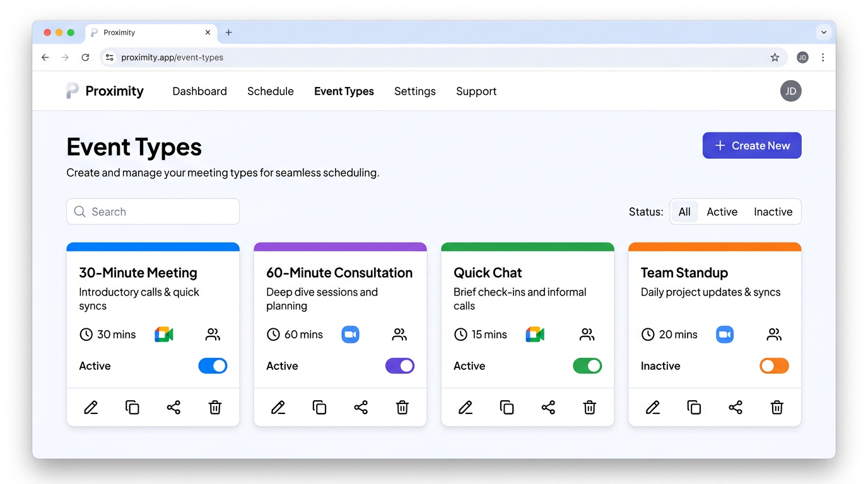Open the Schedule section
The width and height of the screenshot is (868, 484).
[x=270, y=91]
